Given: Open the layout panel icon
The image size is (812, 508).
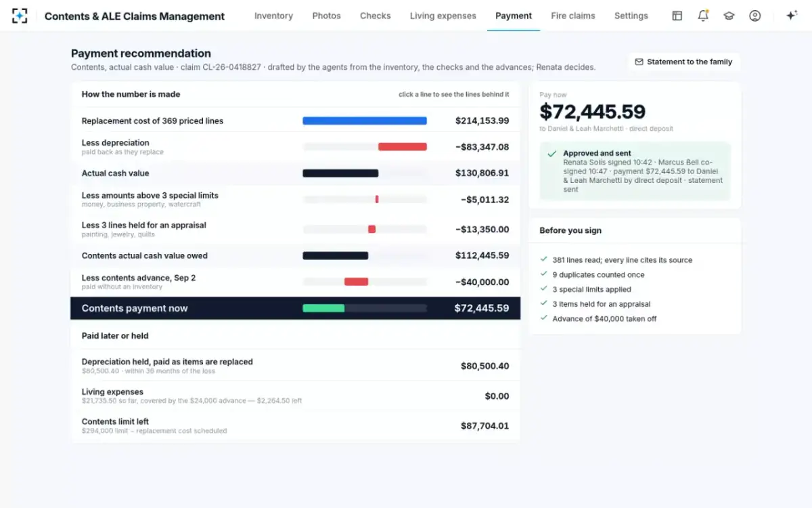Looking at the screenshot, I should 677,16.
